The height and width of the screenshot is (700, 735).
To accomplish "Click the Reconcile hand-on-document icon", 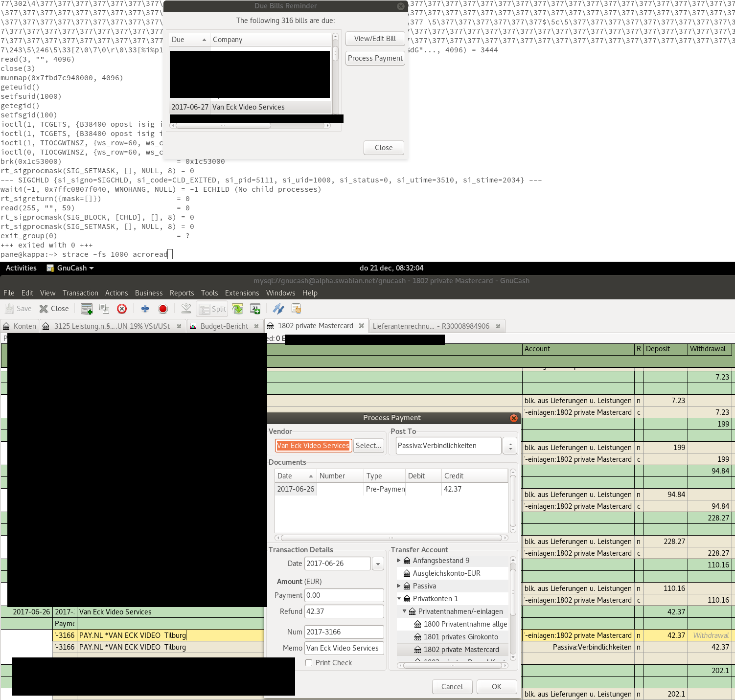I will tap(296, 309).
